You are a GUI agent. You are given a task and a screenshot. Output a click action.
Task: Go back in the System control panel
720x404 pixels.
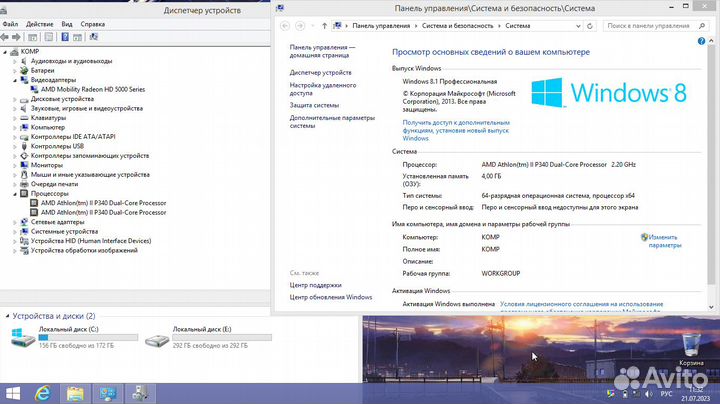(285, 26)
